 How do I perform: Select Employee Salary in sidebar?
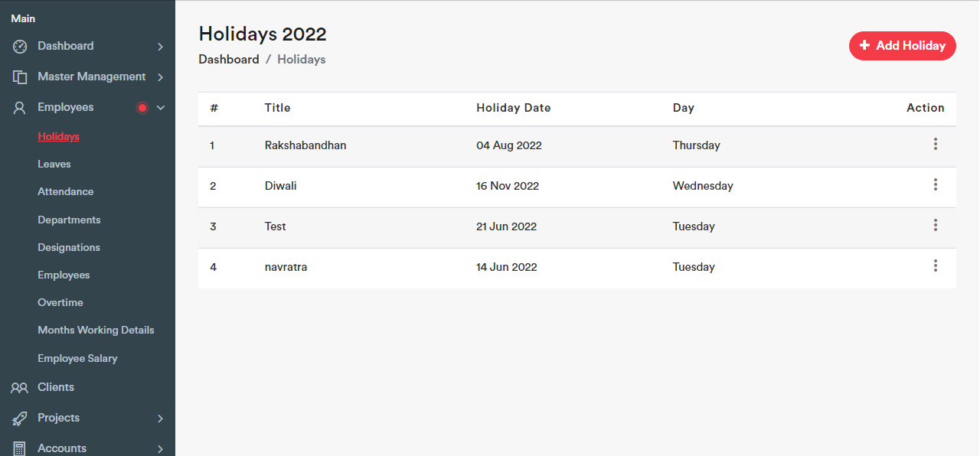77,359
